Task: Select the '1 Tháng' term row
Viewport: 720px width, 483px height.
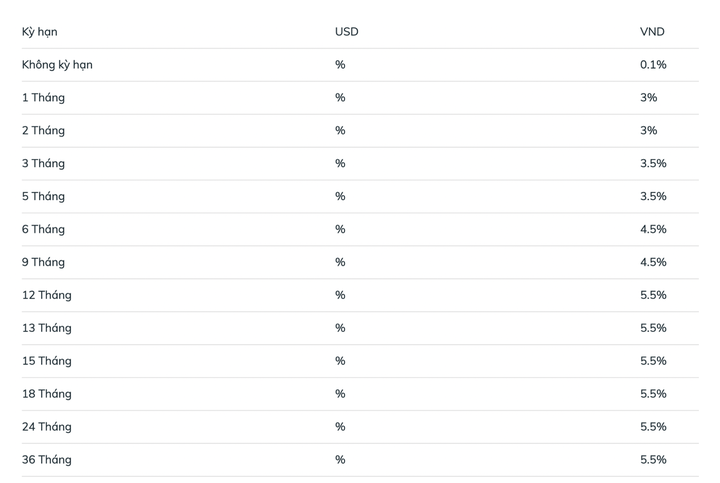Action: point(360,98)
